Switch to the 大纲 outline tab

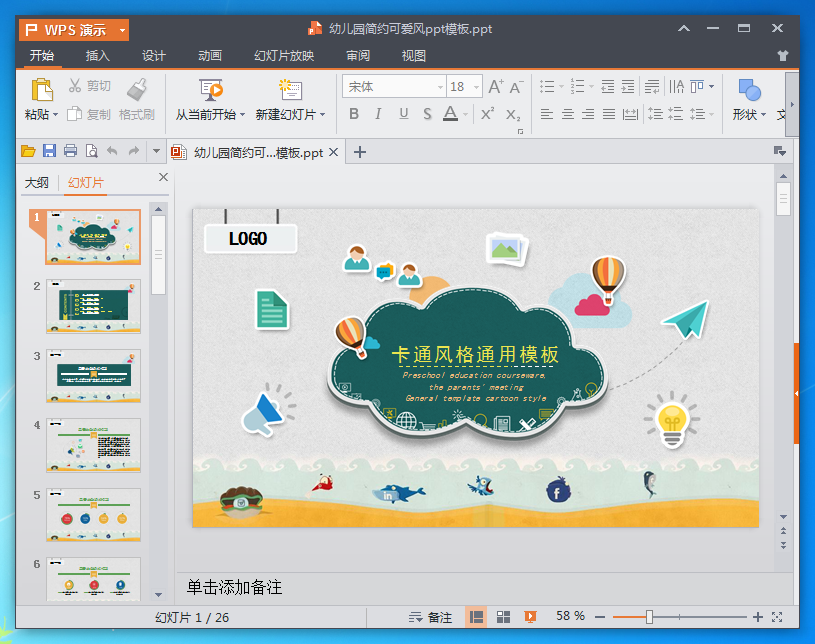(x=37, y=182)
